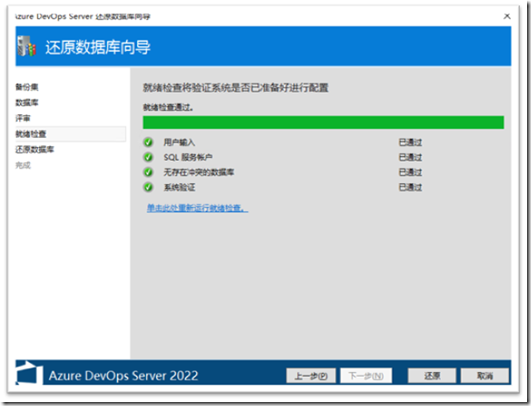Close the restore database wizard window
This screenshot has height=406, width=531.
point(507,16)
